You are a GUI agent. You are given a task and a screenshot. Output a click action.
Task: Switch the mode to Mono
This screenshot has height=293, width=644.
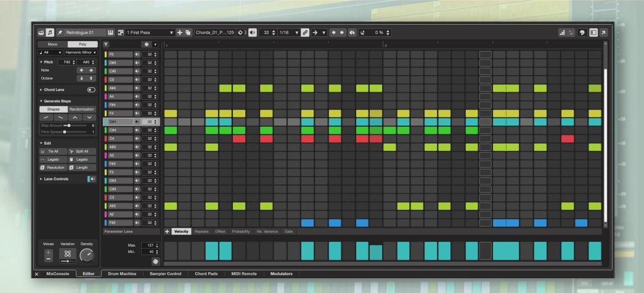52,44
